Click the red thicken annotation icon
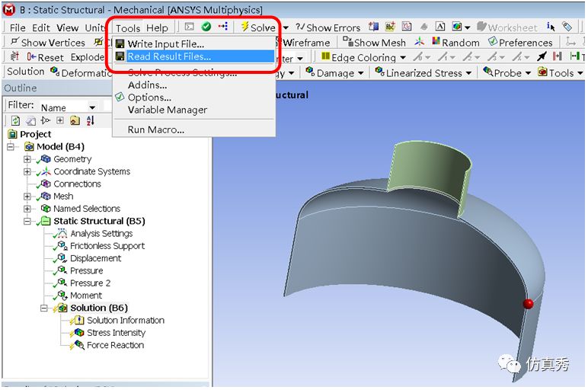 pyautogui.click(x=558, y=56)
